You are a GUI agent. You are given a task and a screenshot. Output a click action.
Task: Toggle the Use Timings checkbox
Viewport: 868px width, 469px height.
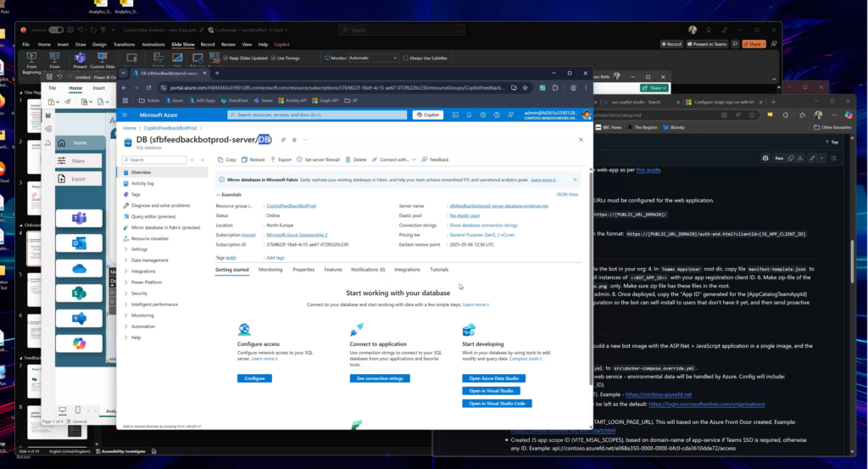(x=274, y=58)
